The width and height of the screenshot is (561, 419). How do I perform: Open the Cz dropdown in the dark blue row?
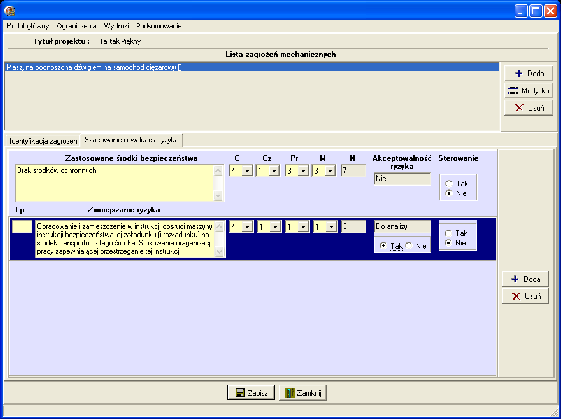pyautogui.click(x=275, y=227)
